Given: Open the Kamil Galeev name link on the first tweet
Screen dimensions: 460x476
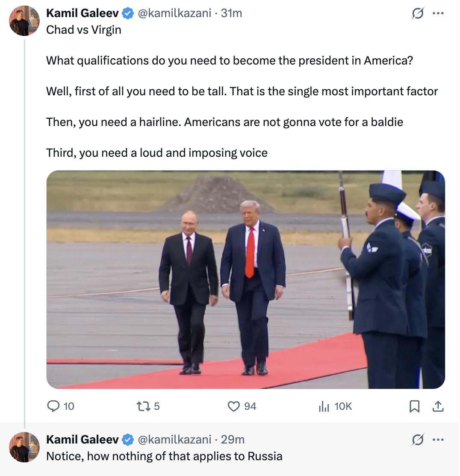Looking at the screenshot, I should coord(83,13).
